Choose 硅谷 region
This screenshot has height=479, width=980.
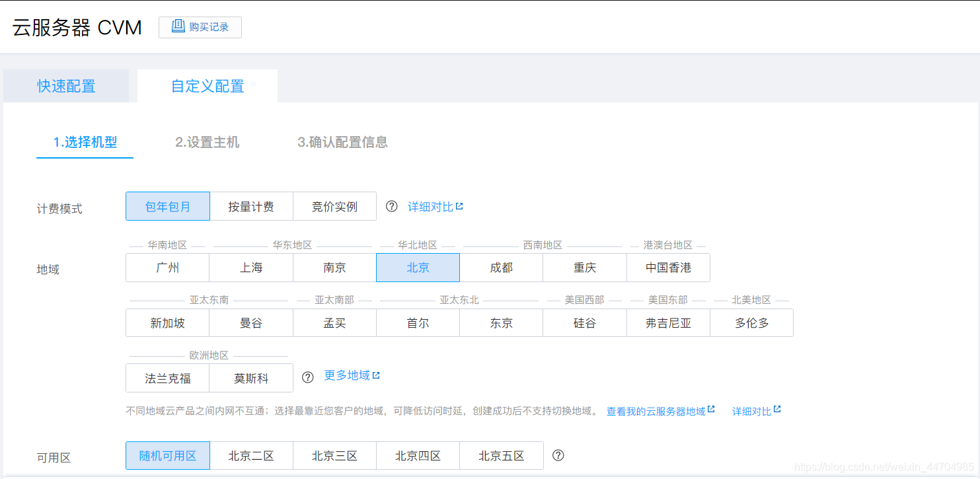[585, 323]
